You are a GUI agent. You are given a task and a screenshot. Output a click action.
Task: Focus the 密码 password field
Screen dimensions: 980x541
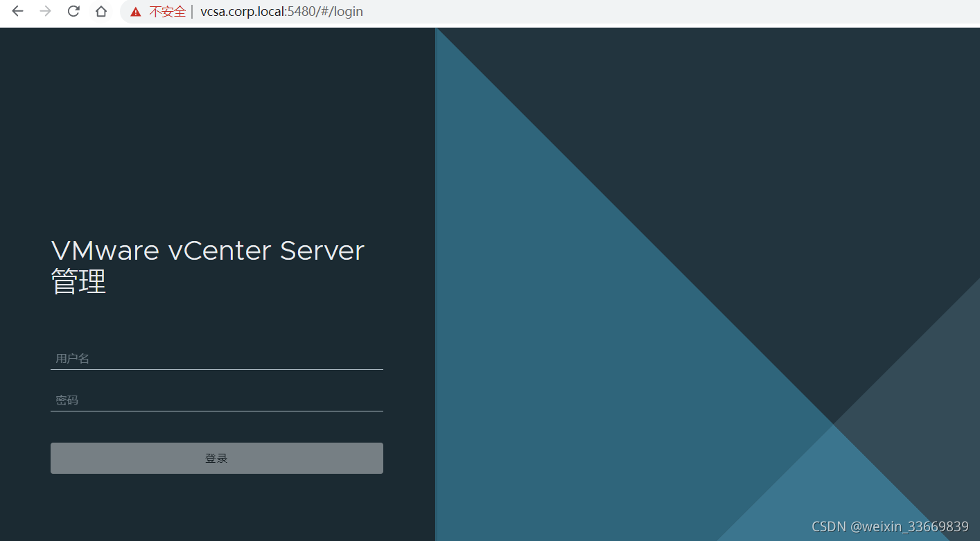(217, 400)
